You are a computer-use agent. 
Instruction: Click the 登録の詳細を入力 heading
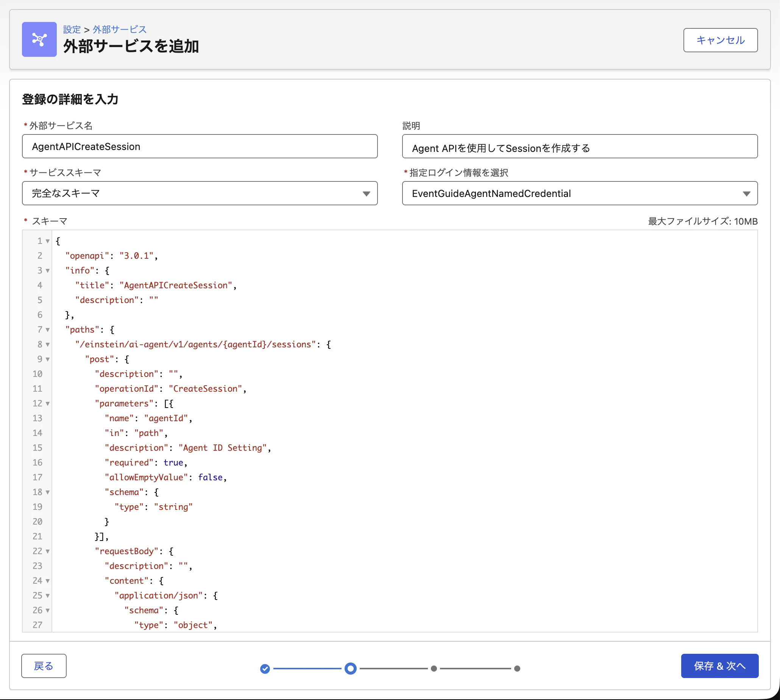coord(70,99)
